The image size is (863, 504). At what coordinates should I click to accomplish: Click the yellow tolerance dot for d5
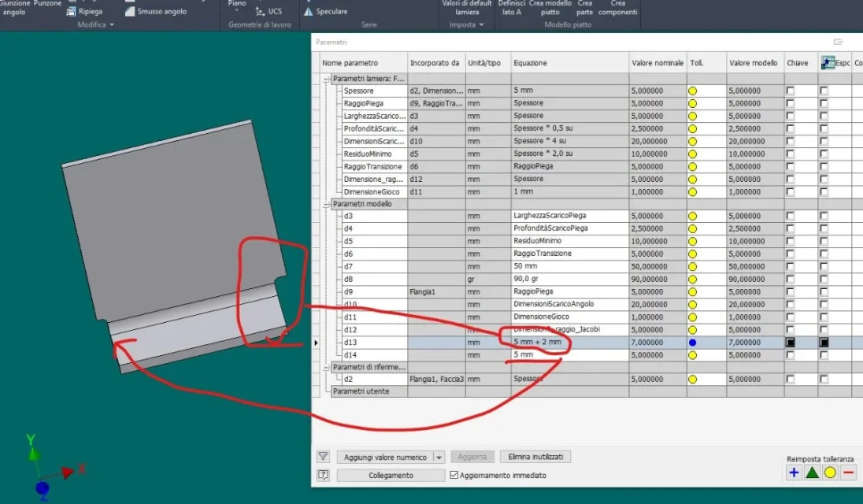(692, 241)
